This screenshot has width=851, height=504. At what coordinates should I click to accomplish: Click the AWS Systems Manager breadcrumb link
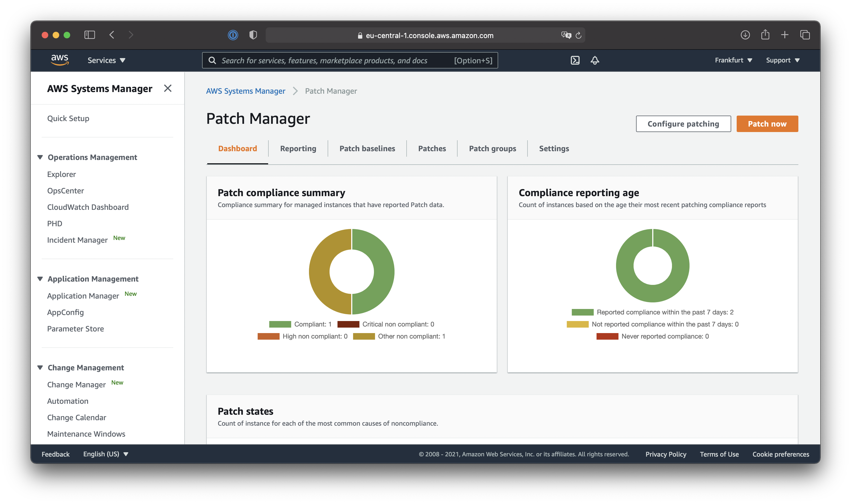pos(245,91)
